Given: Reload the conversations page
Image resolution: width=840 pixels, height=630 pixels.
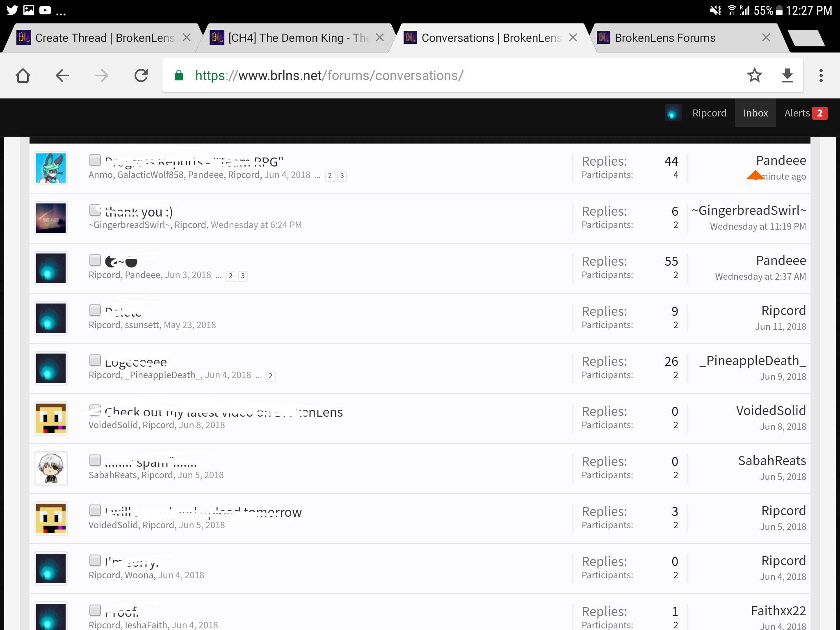Looking at the screenshot, I should click(x=141, y=75).
